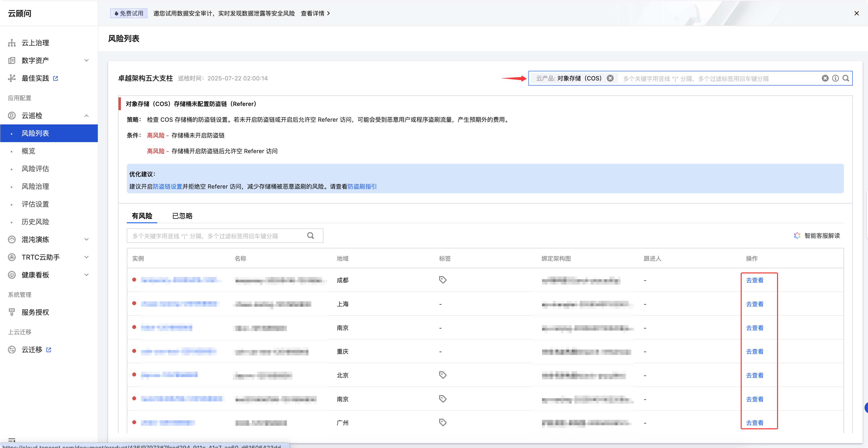This screenshot has height=448, width=868.
Task: Open 风险评估 in the sidebar
Action: click(x=35, y=168)
